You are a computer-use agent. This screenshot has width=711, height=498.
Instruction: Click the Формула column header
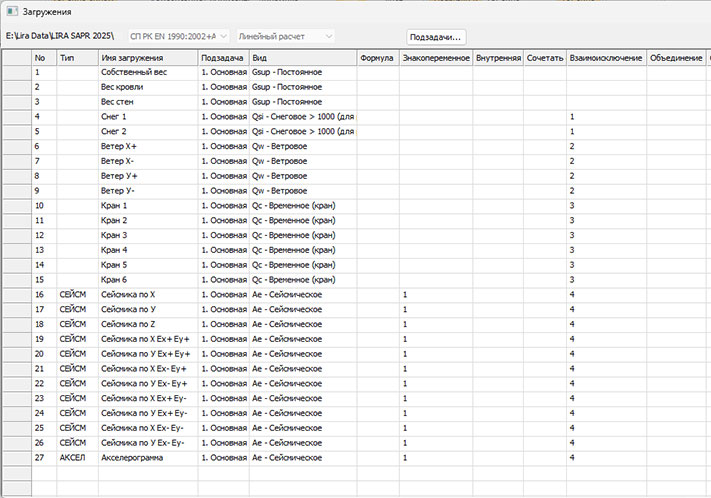point(377,59)
